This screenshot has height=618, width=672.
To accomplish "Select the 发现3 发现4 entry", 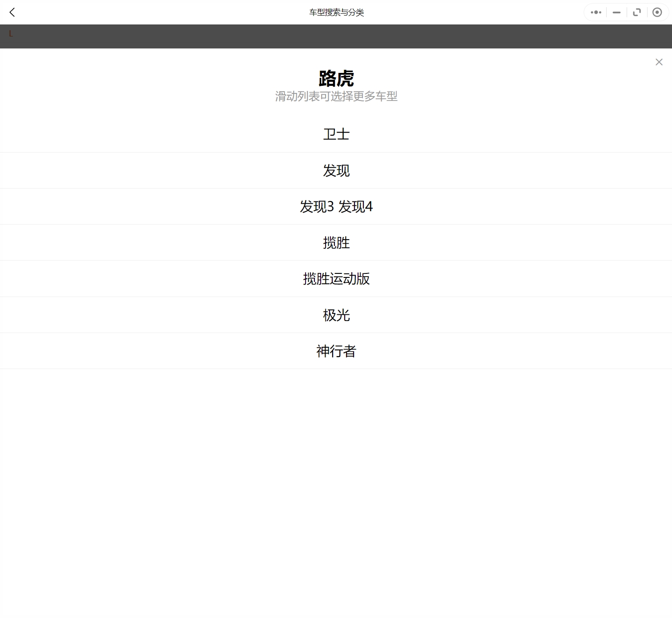I will point(336,207).
